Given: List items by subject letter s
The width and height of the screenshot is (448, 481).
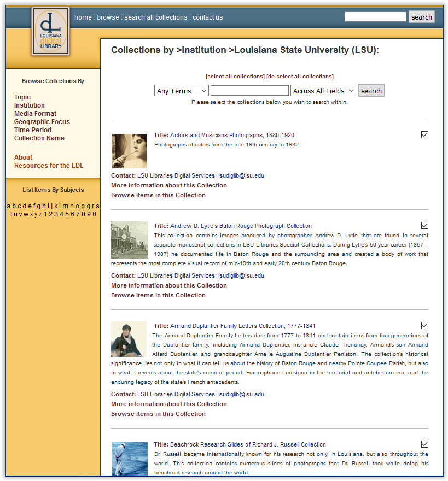Looking at the screenshot, I should 97,206.
